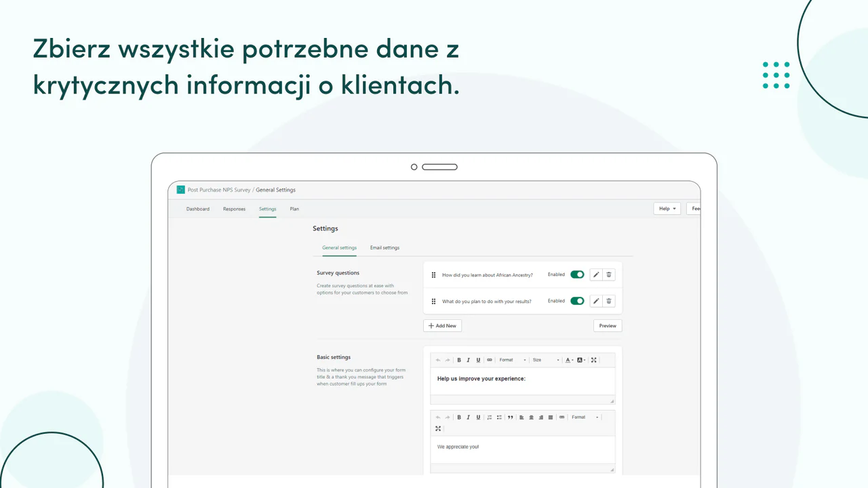Open background color picker in title editor
Viewport: 868px width, 488px height.
[581, 360]
